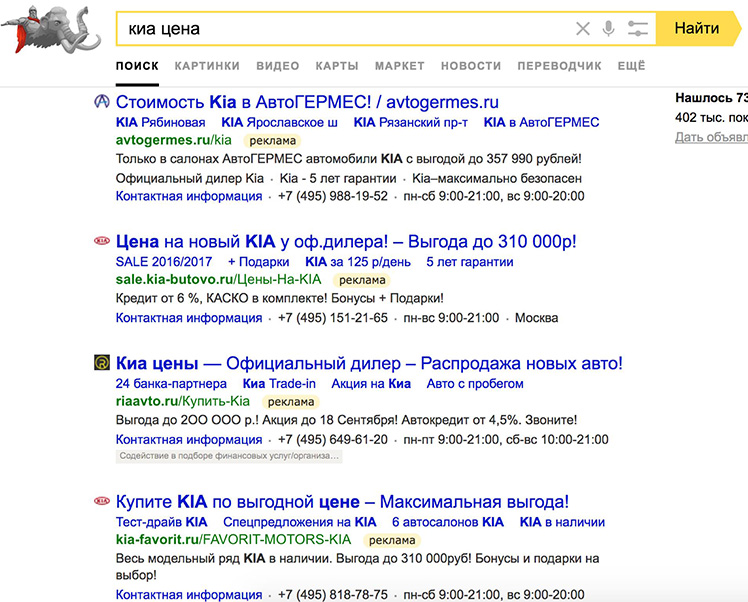Open sitelink 'Киа Trade-in'
Image resolution: width=748 pixels, height=602 pixels.
[279, 384]
